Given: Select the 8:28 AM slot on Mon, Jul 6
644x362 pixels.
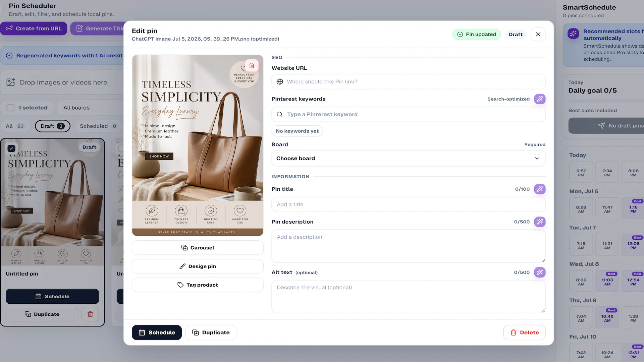Looking at the screenshot, I should pos(581,209).
